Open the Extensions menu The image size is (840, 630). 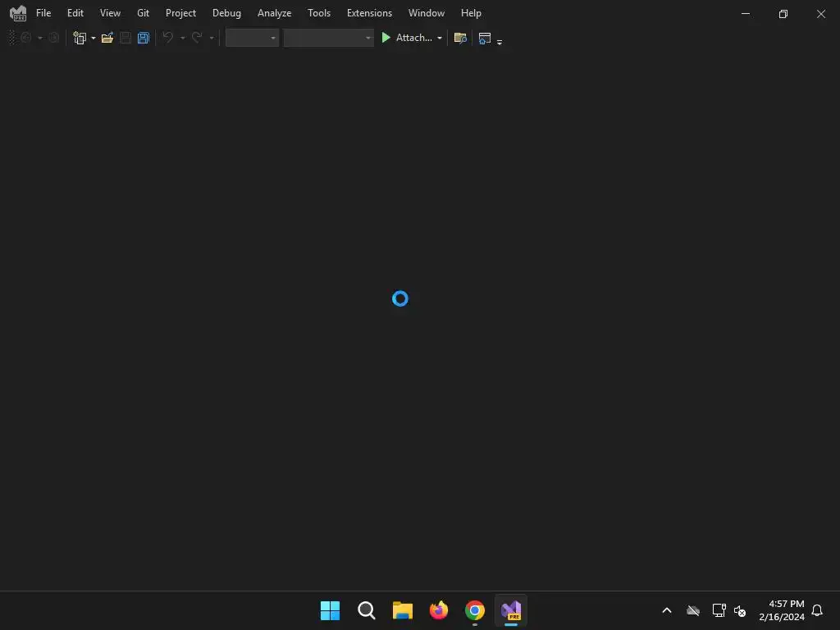369,13
